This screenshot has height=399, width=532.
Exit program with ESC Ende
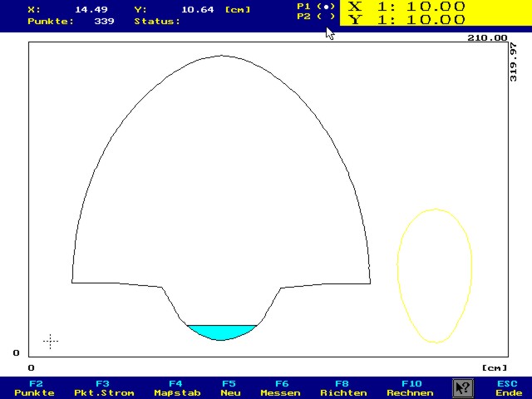pos(507,388)
